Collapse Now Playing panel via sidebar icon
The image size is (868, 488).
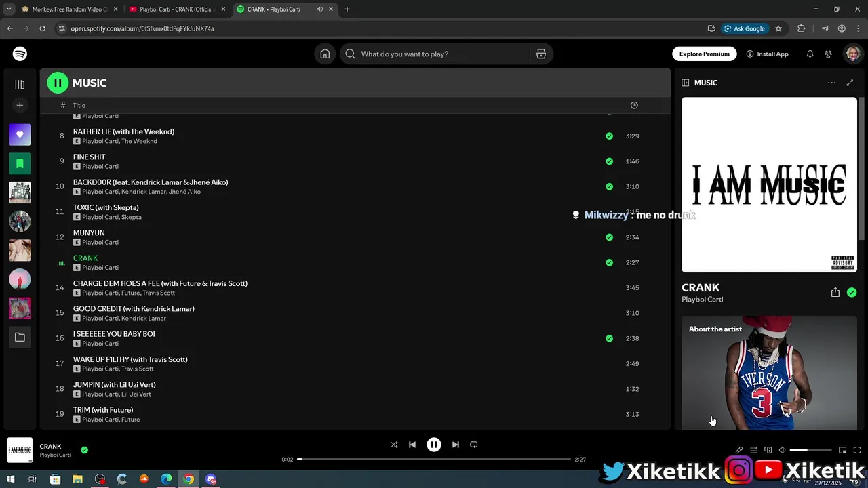click(x=685, y=83)
